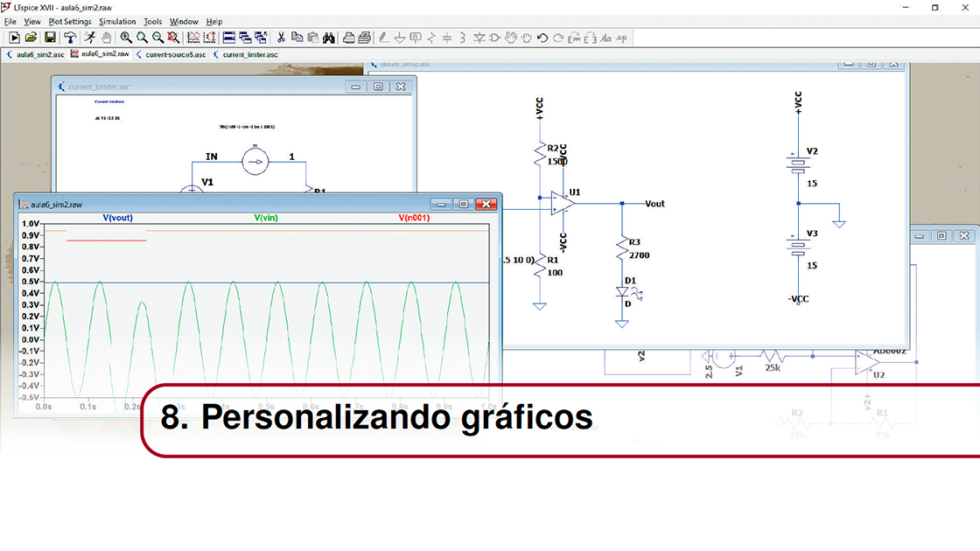
Task: Switch to aula6_sim2.raw tab
Action: point(100,54)
